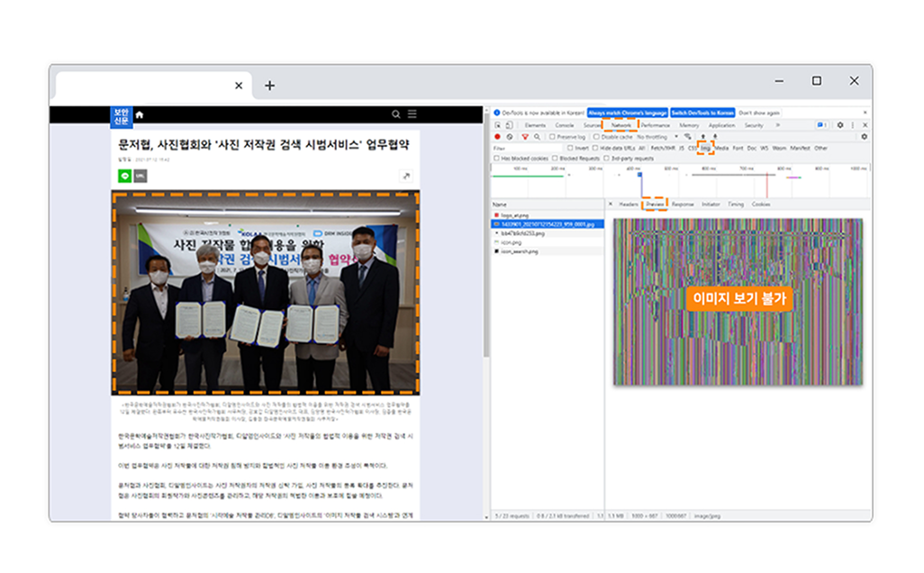
Task: Click the blue issues counter badge
Action: coord(821,125)
